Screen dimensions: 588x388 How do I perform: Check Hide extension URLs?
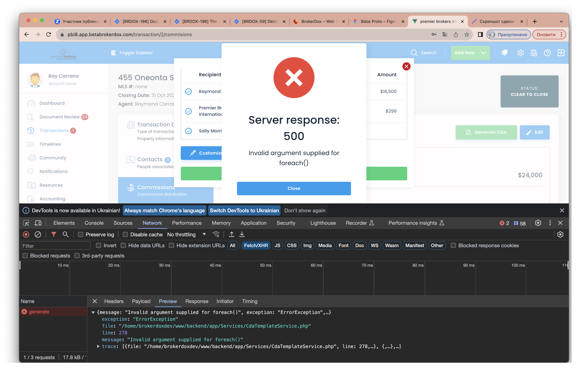(x=171, y=246)
